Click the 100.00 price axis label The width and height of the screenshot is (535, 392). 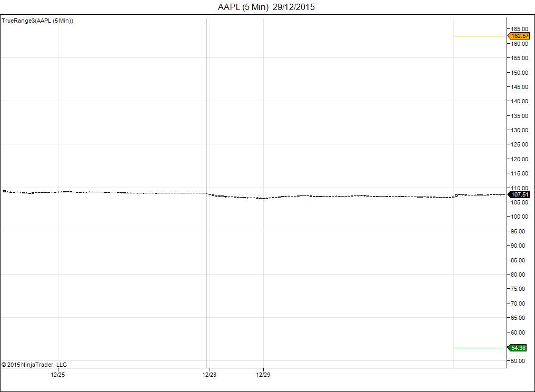click(x=519, y=217)
